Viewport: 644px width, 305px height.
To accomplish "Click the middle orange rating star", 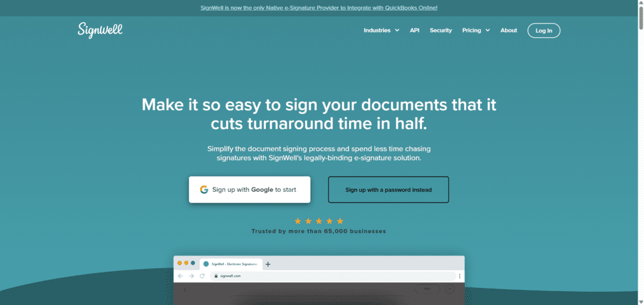I will 319,221.
